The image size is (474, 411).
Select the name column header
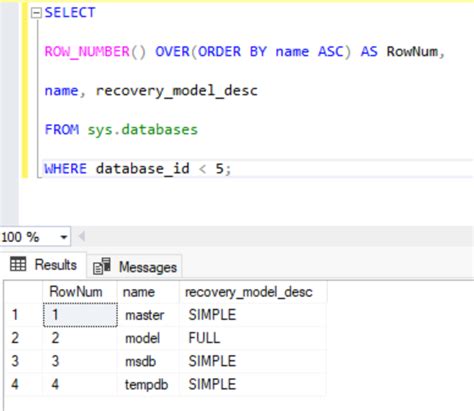(x=148, y=292)
